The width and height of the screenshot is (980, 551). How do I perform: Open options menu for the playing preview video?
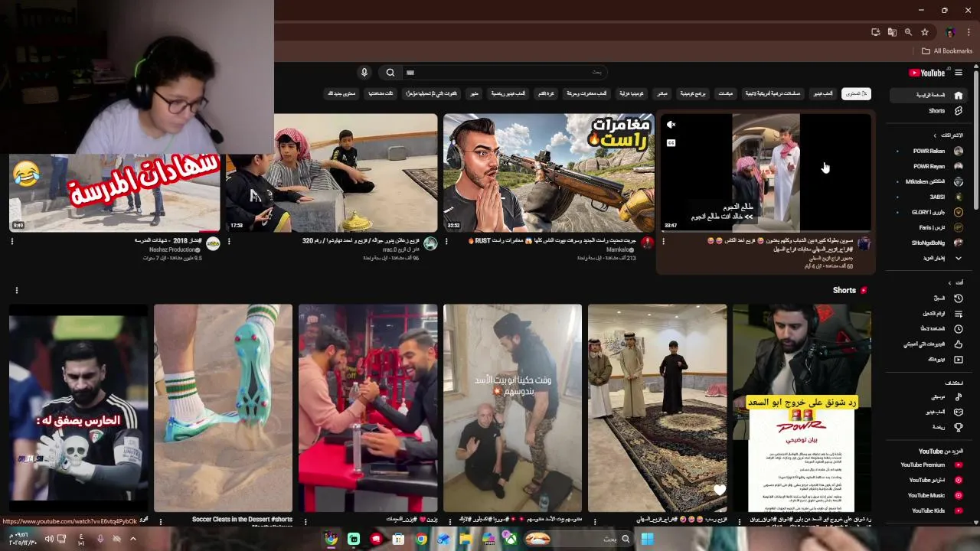point(663,241)
